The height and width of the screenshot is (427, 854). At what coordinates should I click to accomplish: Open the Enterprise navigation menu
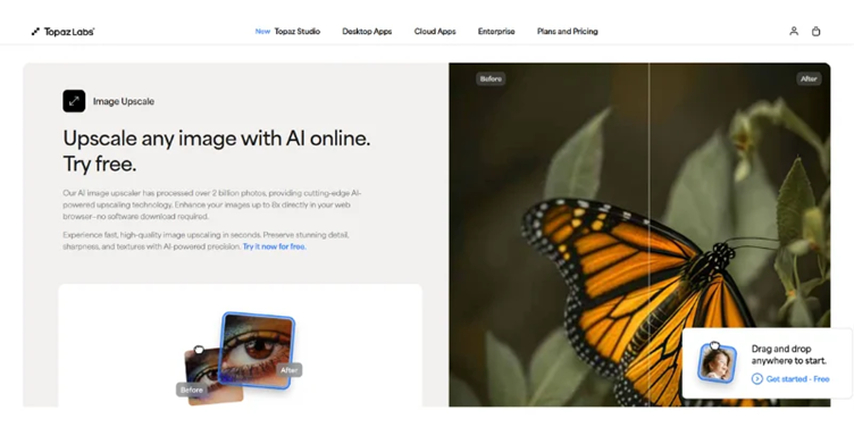[496, 32]
